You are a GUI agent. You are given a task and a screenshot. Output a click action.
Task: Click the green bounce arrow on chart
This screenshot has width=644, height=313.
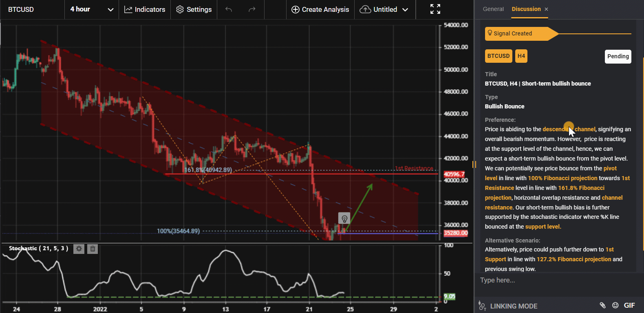[359, 207]
